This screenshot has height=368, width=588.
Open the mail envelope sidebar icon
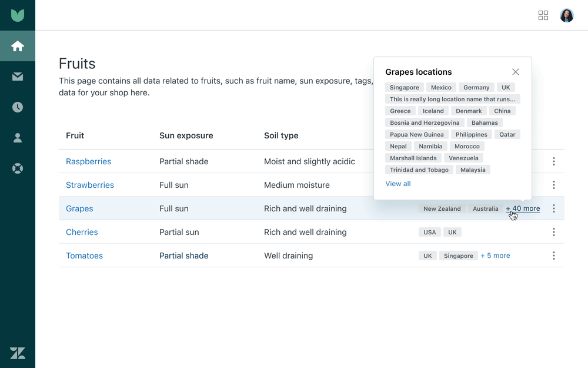pyautogui.click(x=18, y=77)
